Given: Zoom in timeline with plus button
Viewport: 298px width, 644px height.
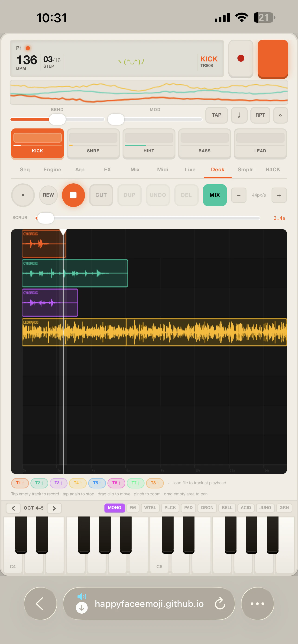Looking at the screenshot, I should coord(279,195).
